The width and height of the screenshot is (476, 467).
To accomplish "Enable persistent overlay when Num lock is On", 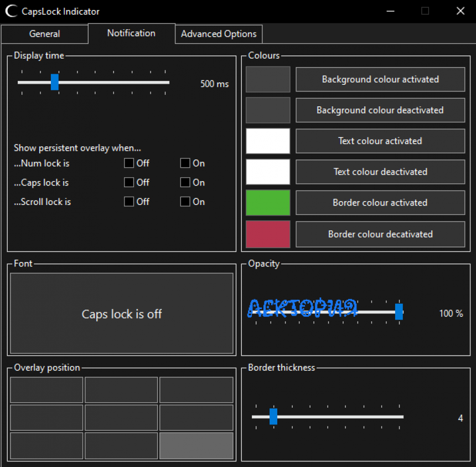I will [185, 163].
